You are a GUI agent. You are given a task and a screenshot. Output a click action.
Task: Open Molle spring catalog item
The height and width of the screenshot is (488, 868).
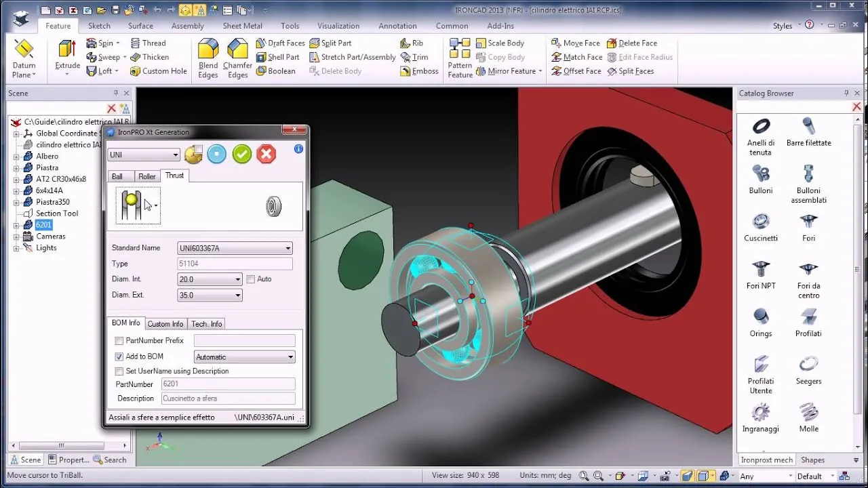808,417
